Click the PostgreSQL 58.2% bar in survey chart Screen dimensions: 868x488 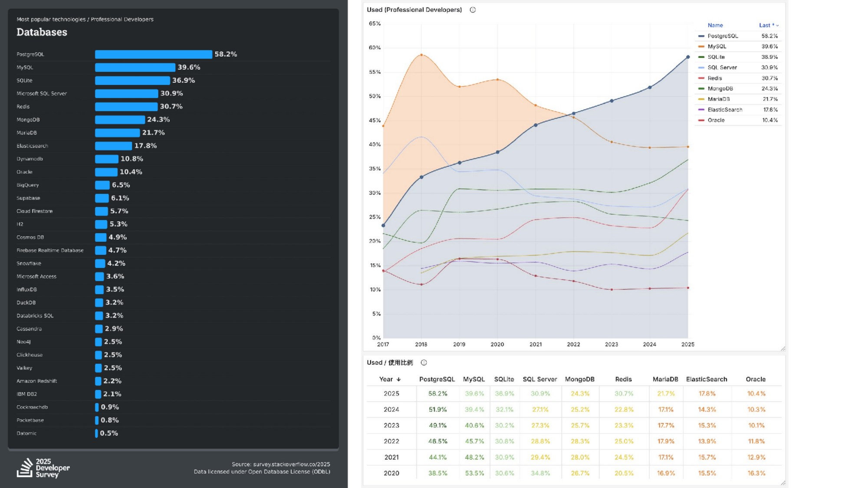[153, 54]
